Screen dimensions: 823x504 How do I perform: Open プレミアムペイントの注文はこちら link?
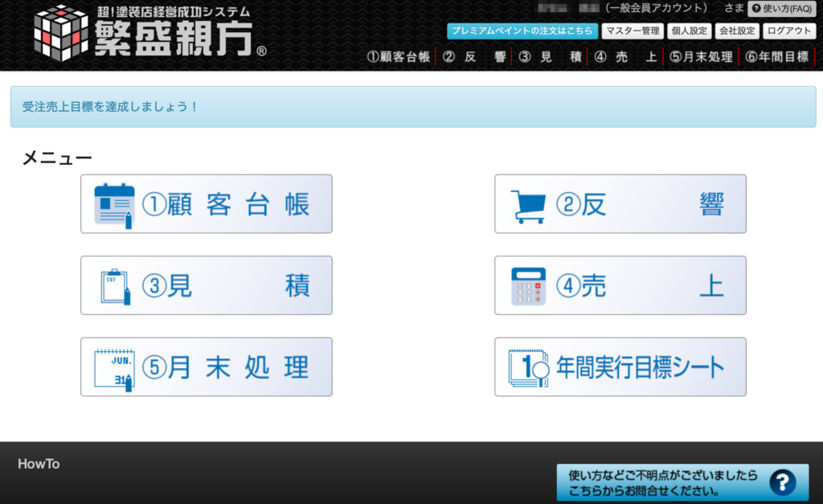tap(522, 31)
